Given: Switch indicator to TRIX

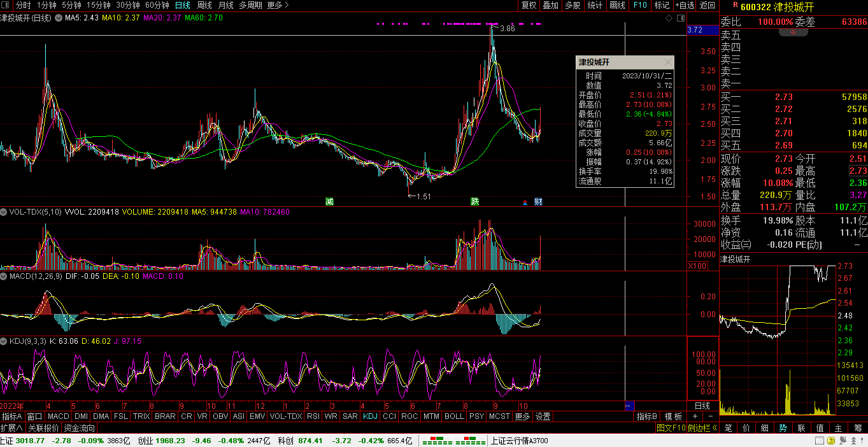Looking at the screenshot, I should point(141,416).
